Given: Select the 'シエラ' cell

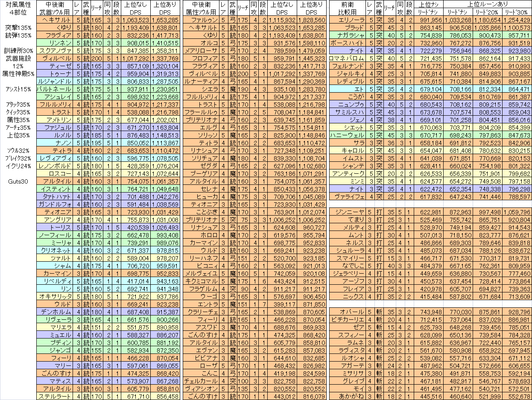Looking at the screenshot, I should point(201,89).
